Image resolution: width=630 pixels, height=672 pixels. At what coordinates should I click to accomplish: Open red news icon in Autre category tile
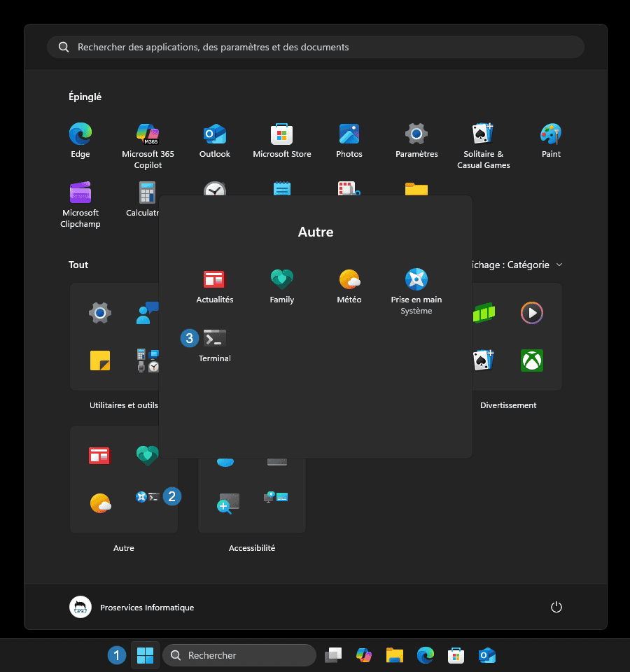pyautogui.click(x=99, y=456)
